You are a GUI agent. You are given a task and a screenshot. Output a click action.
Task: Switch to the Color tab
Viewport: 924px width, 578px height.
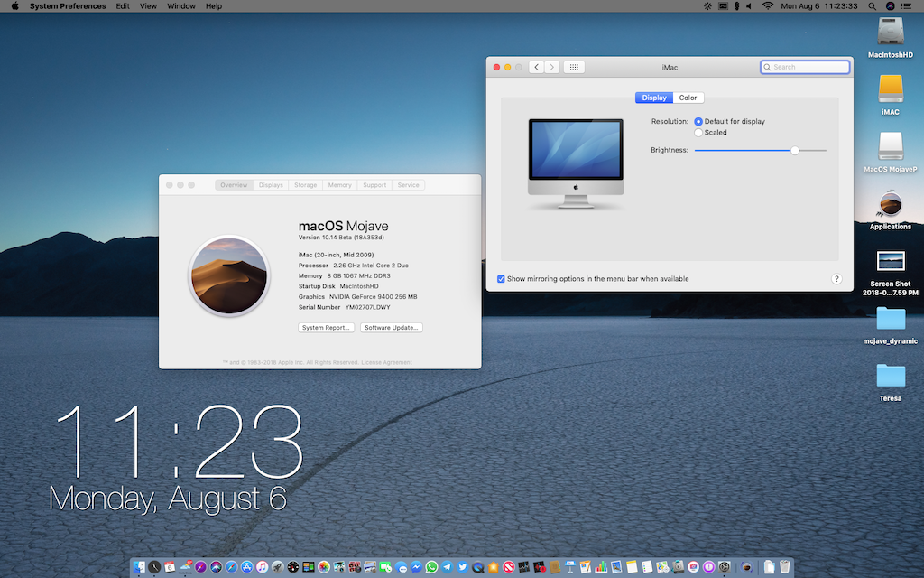tap(688, 98)
